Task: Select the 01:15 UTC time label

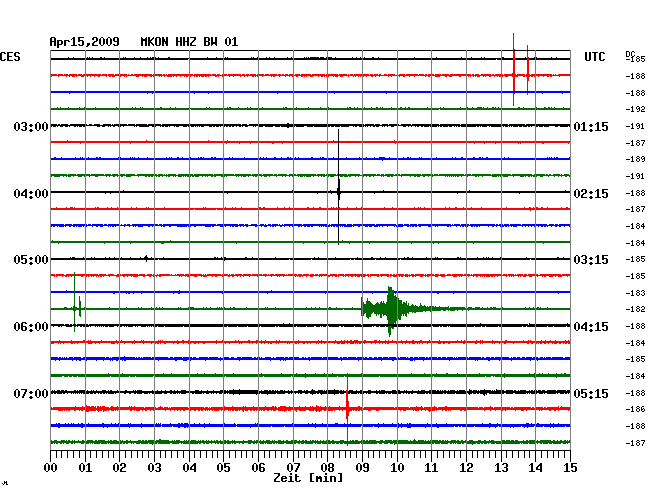Action: click(591, 126)
